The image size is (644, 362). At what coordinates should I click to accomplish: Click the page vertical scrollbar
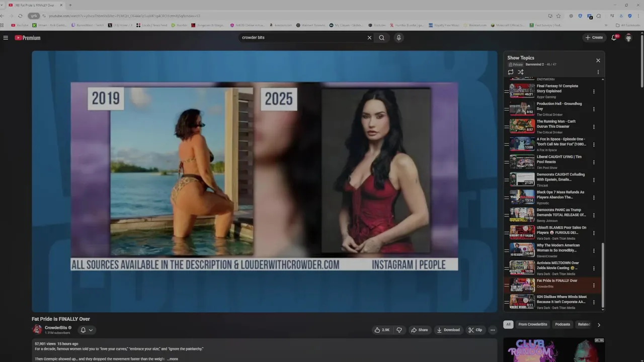(641, 60)
